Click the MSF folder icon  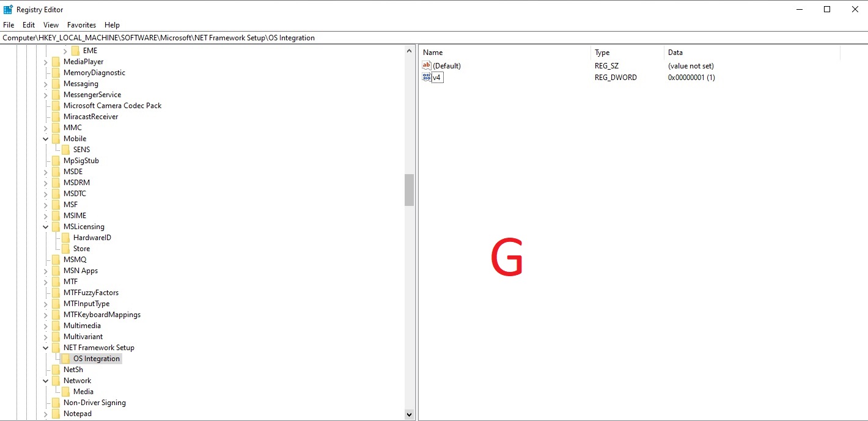56,205
